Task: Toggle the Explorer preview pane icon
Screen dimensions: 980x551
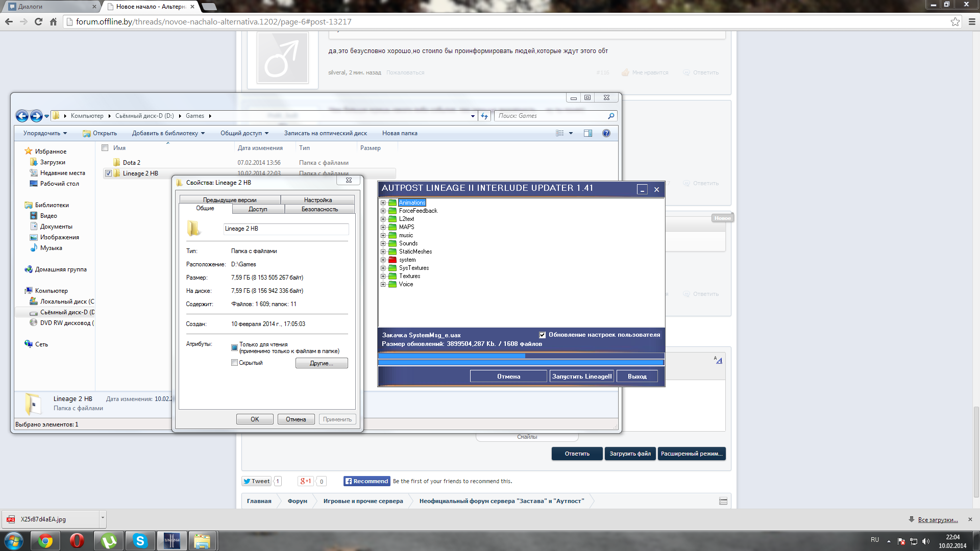Action: point(588,133)
